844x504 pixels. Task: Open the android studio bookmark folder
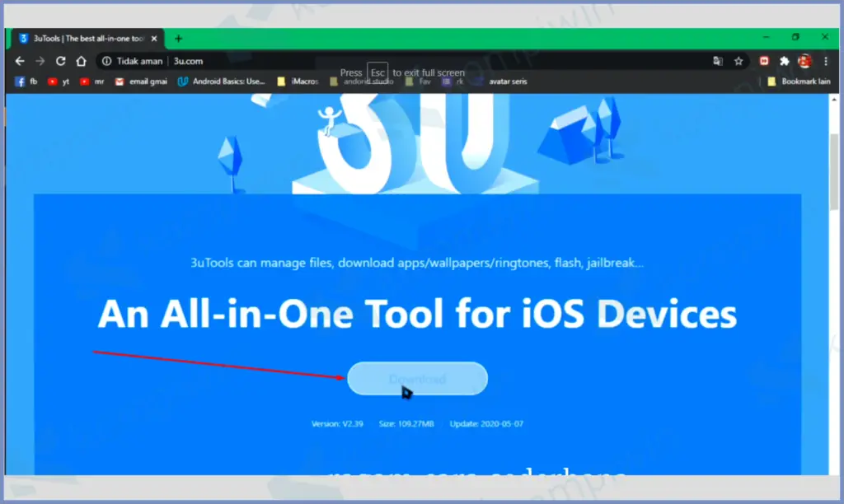click(362, 82)
